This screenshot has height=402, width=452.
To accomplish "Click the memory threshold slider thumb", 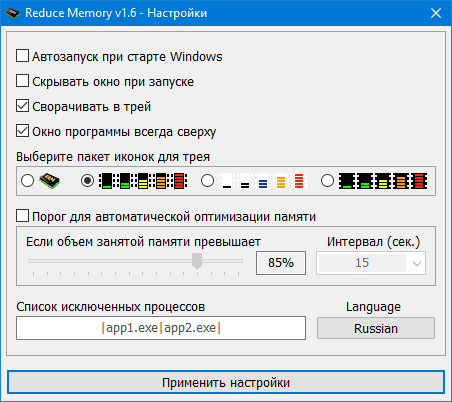I will pyautogui.click(x=197, y=261).
